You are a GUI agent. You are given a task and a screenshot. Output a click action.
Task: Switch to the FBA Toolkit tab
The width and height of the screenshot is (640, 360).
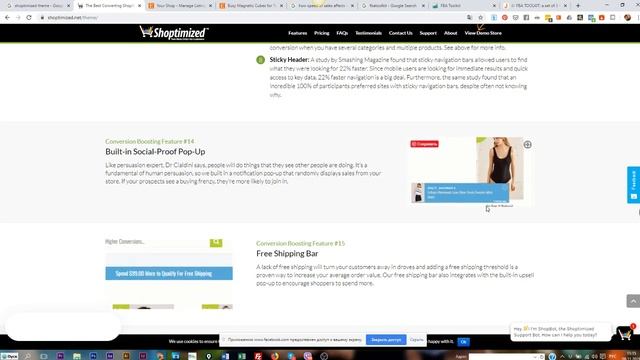pyautogui.click(x=463, y=6)
